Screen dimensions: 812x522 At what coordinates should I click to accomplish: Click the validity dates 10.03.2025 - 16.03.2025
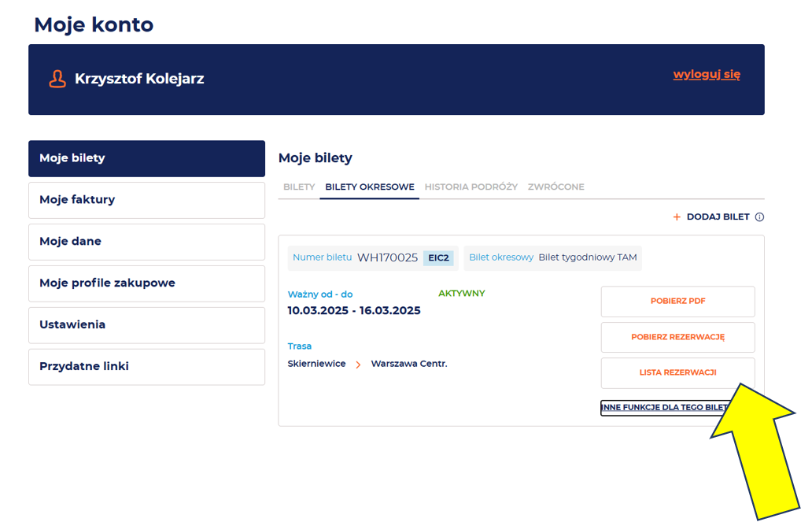(x=354, y=310)
